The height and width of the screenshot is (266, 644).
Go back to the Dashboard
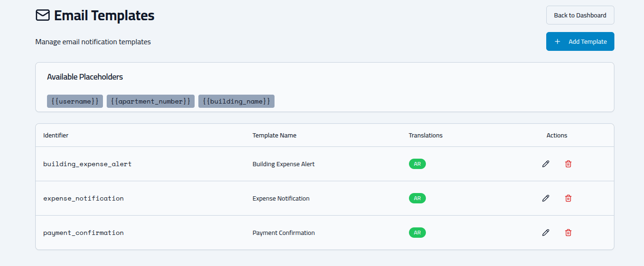(580, 15)
